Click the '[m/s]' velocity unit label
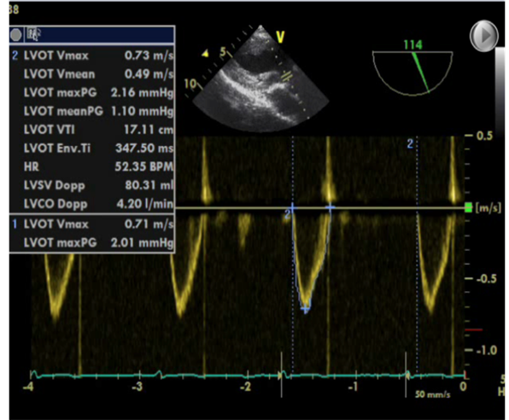Image resolution: width=509 pixels, height=420 pixels. click(x=488, y=207)
